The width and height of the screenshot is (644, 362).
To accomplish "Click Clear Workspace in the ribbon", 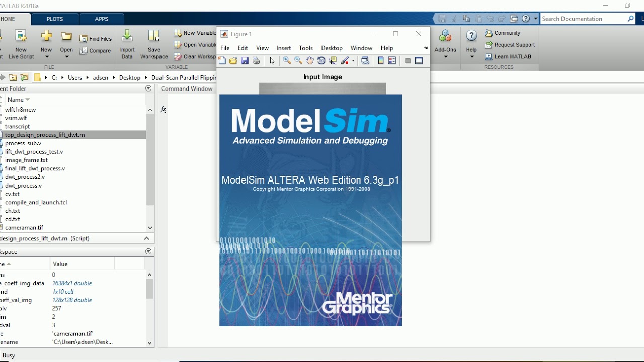I will pyautogui.click(x=195, y=57).
